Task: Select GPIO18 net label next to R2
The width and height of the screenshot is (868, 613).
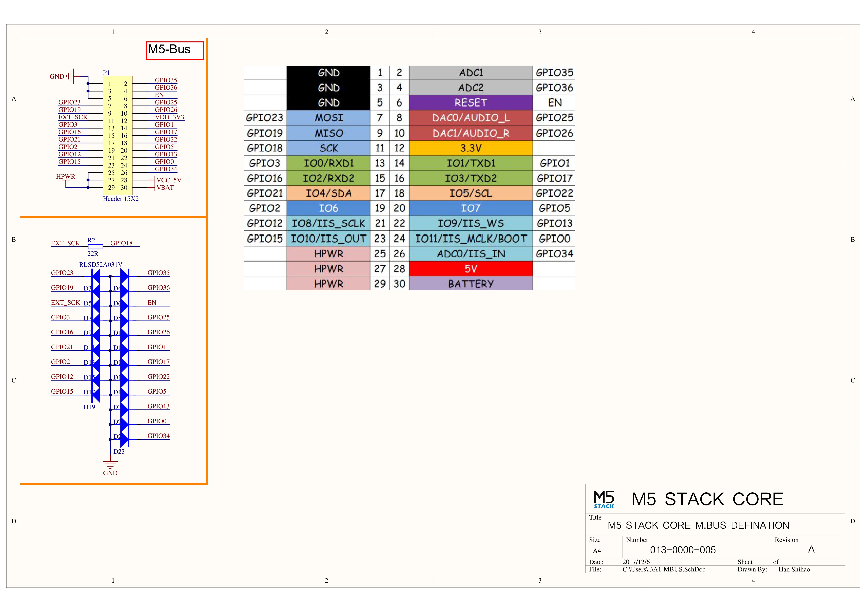Action: pos(121,243)
